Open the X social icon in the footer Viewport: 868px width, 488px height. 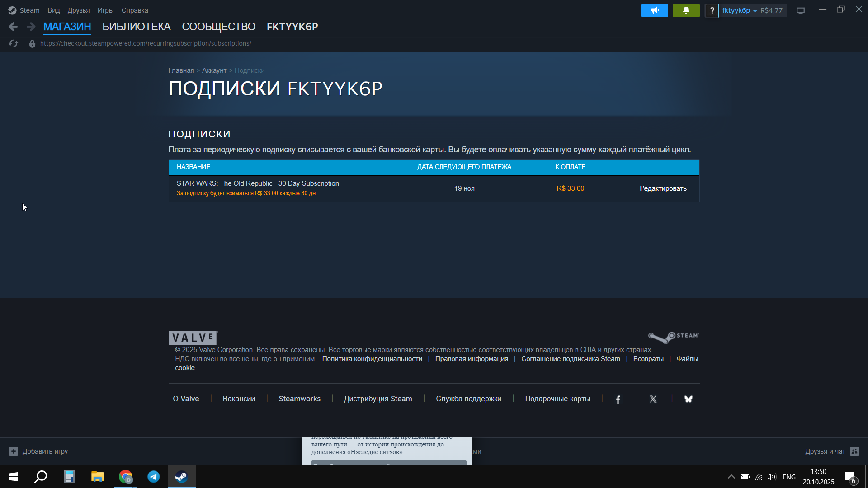[x=653, y=399]
